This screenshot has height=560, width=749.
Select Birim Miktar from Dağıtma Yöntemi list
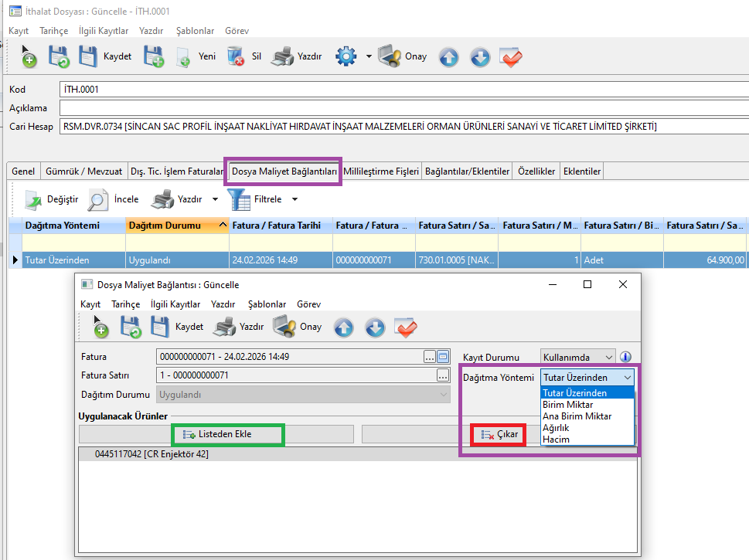click(x=568, y=405)
